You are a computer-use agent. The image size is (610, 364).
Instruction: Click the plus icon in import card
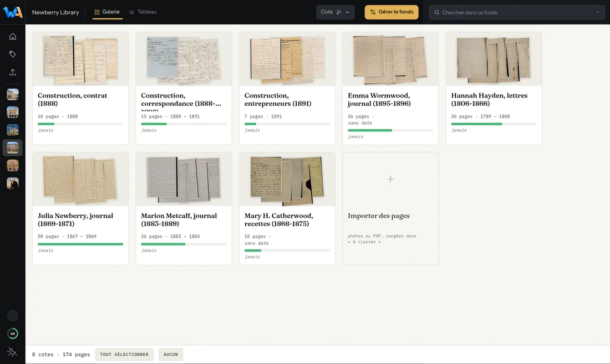coord(390,179)
